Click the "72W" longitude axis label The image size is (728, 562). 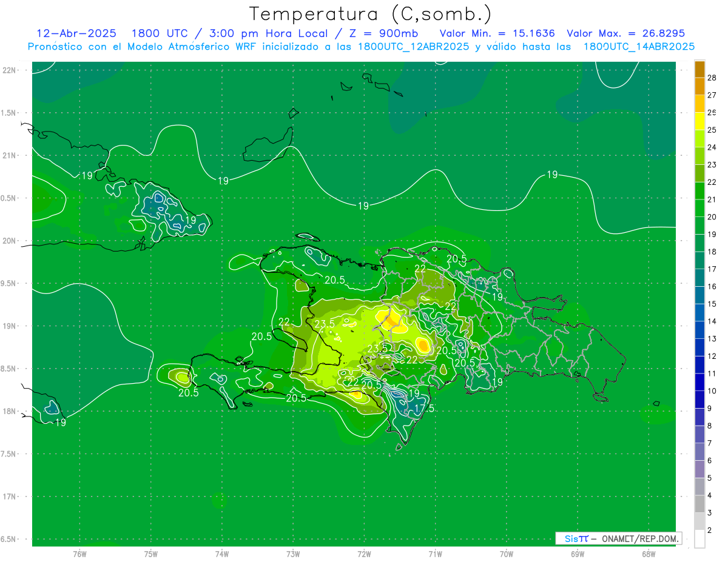(x=364, y=554)
